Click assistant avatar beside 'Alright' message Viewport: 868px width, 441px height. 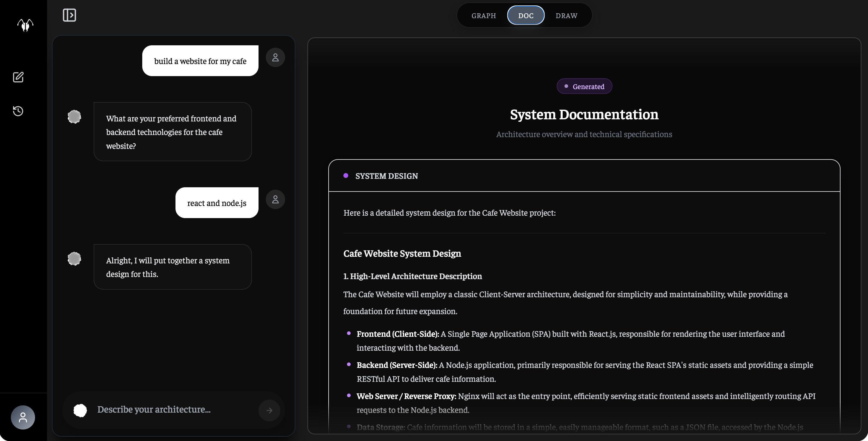pos(75,259)
